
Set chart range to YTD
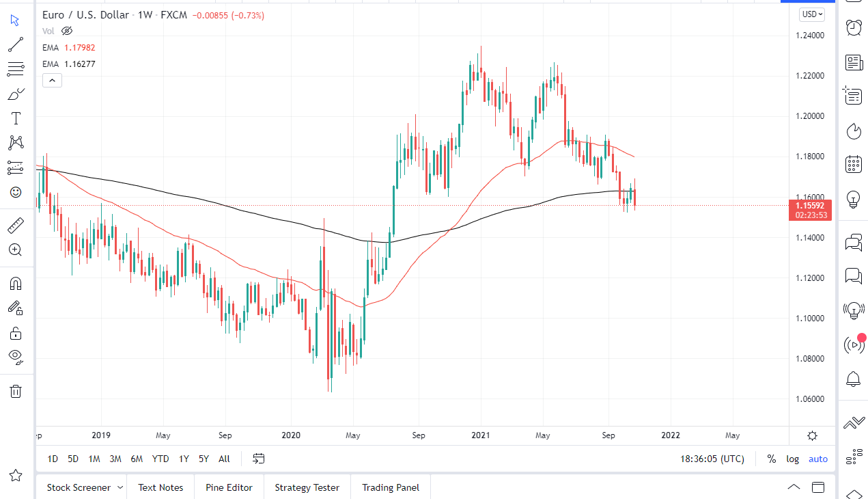[x=160, y=459]
